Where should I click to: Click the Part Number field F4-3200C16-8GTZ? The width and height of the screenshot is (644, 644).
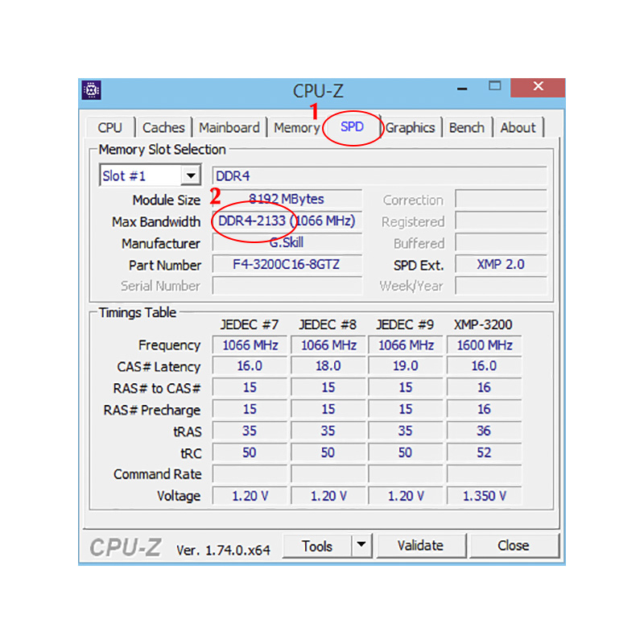tap(286, 265)
